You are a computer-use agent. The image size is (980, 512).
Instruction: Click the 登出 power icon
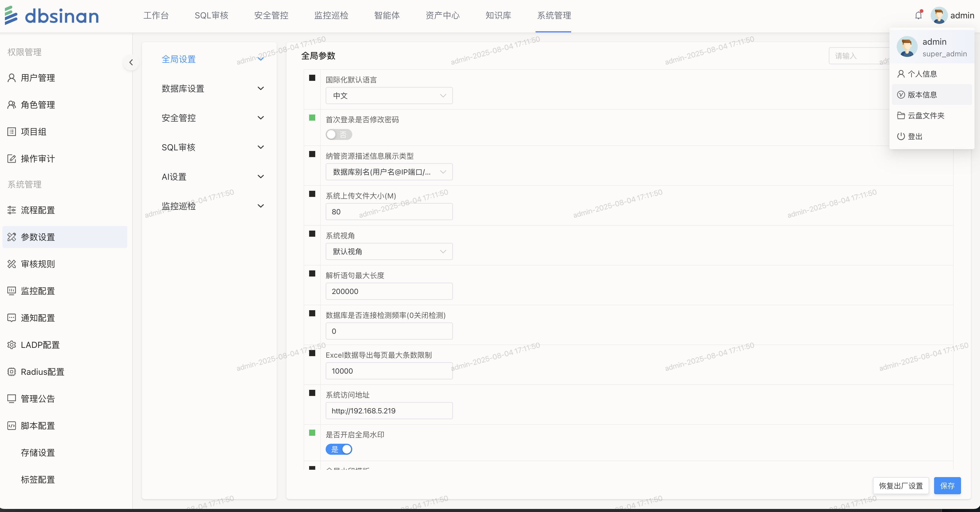pyautogui.click(x=901, y=136)
